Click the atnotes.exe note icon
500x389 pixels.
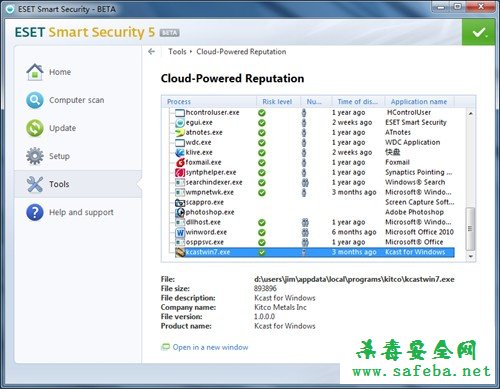(x=180, y=133)
